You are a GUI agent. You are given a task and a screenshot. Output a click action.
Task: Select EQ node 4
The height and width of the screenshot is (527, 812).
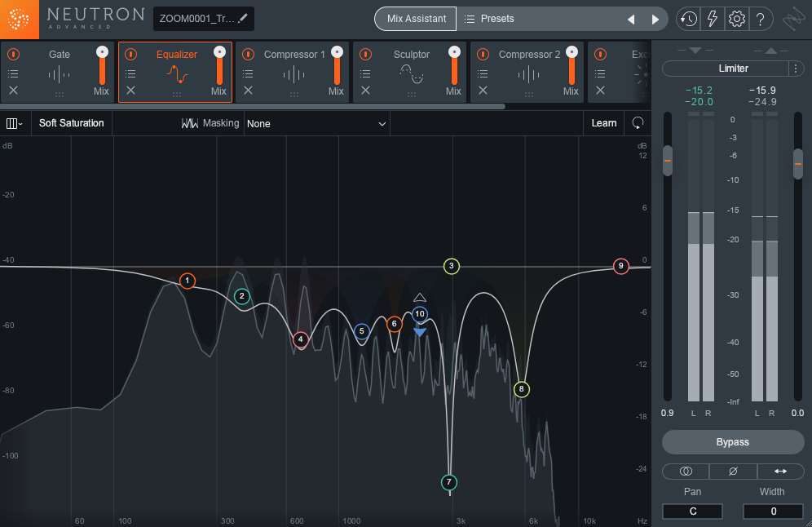coord(300,340)
